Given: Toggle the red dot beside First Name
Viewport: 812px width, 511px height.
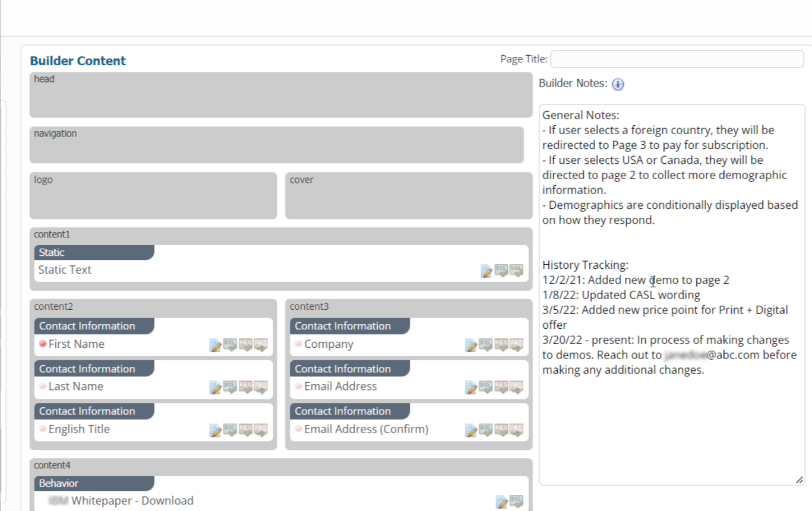Looking at the screenshot, I should [x=43, y=344].
